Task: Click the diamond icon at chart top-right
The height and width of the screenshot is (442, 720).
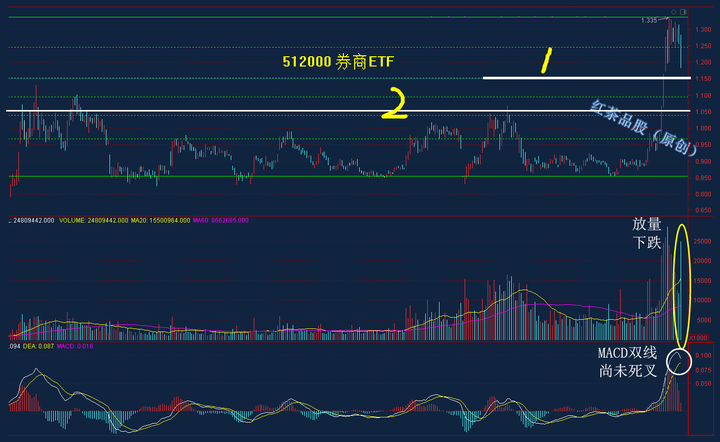Action: point(673,11)
